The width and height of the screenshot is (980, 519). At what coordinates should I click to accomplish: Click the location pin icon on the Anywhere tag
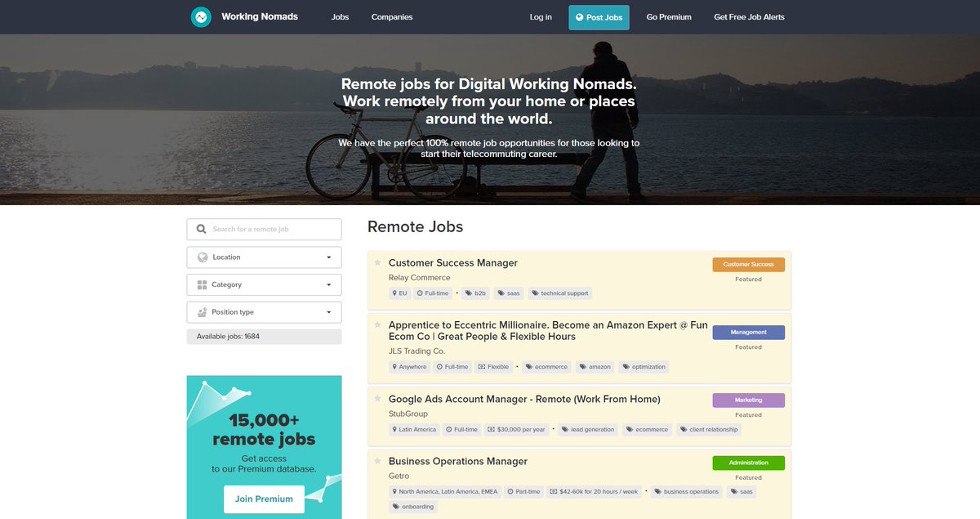coord(395,366)
